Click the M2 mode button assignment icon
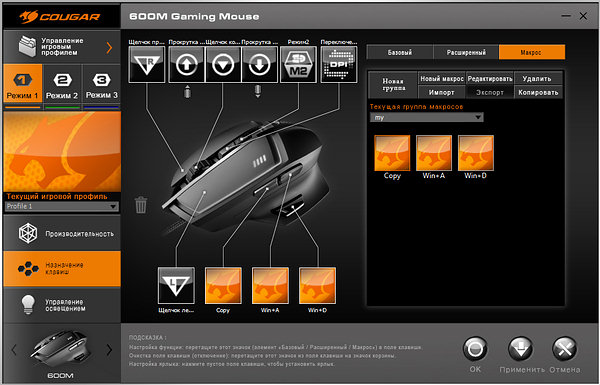The height and width of the screenshot is (385, 600). [x=298, y=64]
